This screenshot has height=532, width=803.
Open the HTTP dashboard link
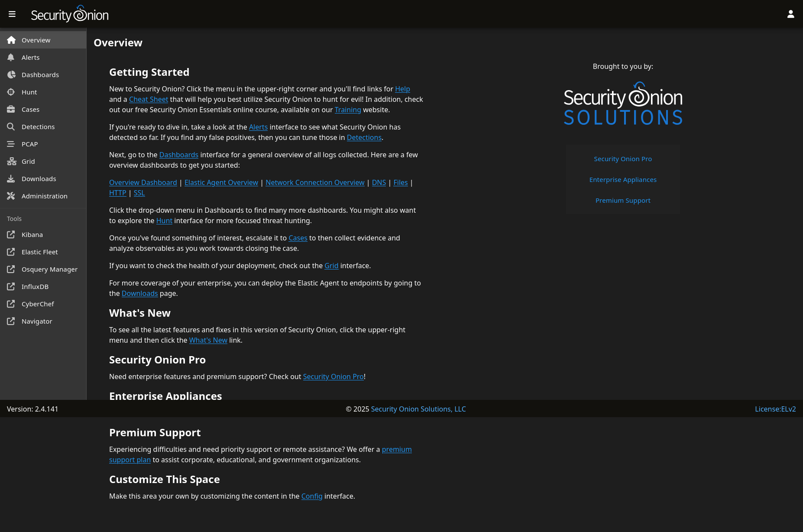point(118,193)
